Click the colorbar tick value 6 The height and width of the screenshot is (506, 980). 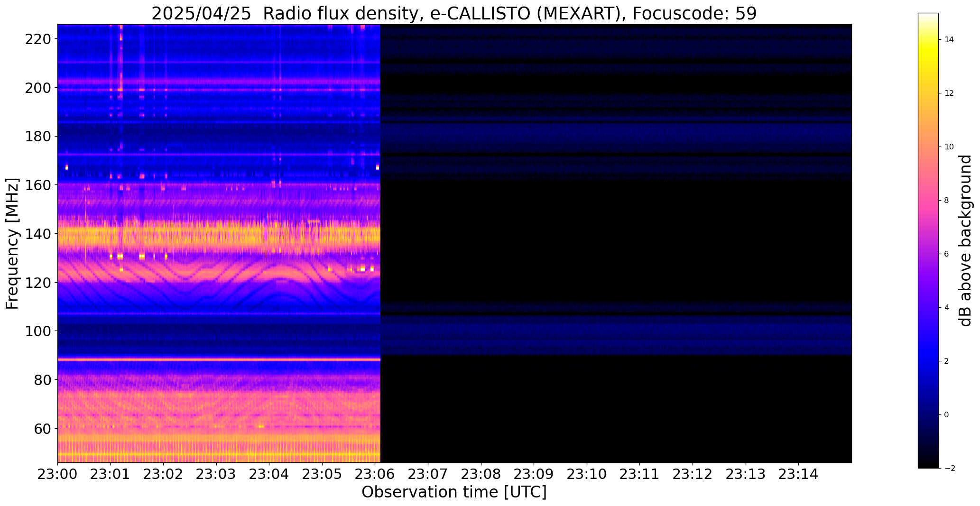click(x=947, y=254)
